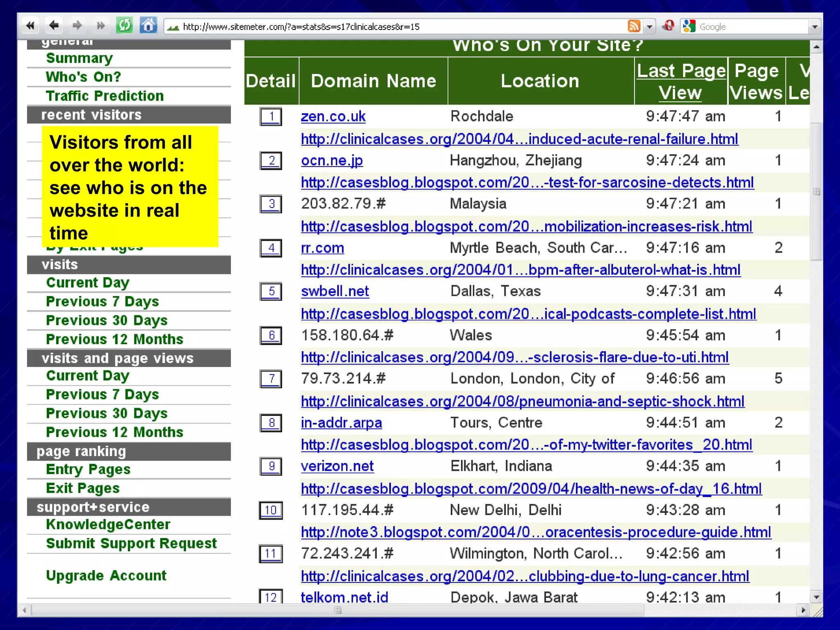Screen dimensions: 840x630
Task: Open detail box number 3
Action: [271, 204]
